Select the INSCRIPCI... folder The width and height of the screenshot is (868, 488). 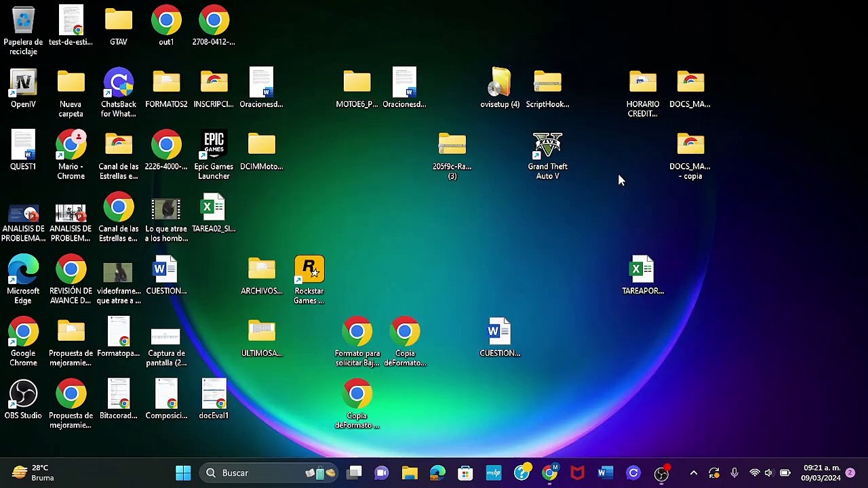214,89
